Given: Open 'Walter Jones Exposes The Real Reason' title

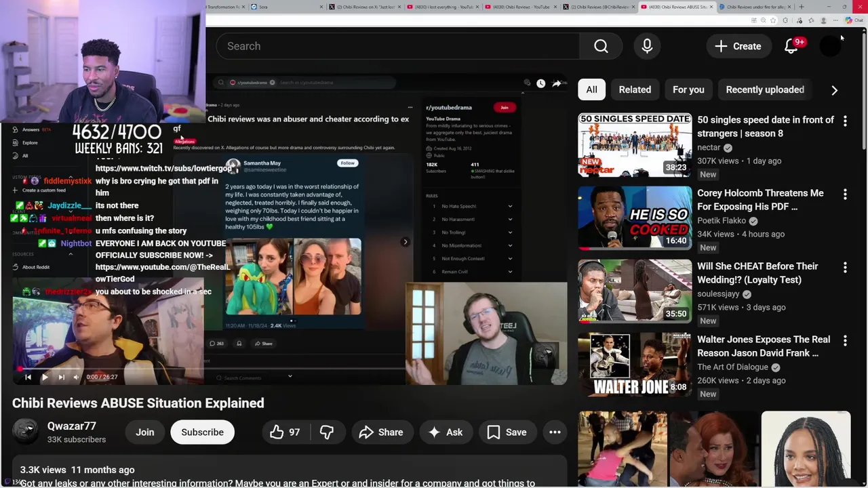Looking at the screenshot, I should coord(764,346).
